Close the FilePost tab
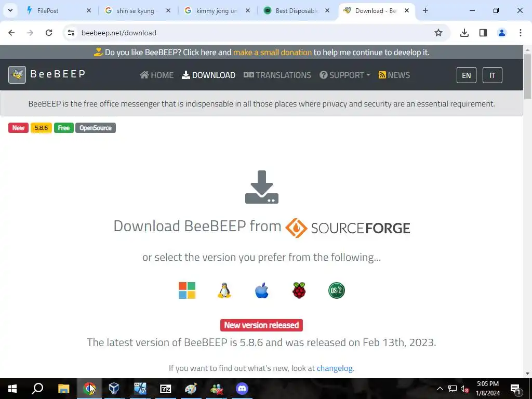The height and width of the screenshot is (399, 532). pyautogui.click(x=88, y=11)
